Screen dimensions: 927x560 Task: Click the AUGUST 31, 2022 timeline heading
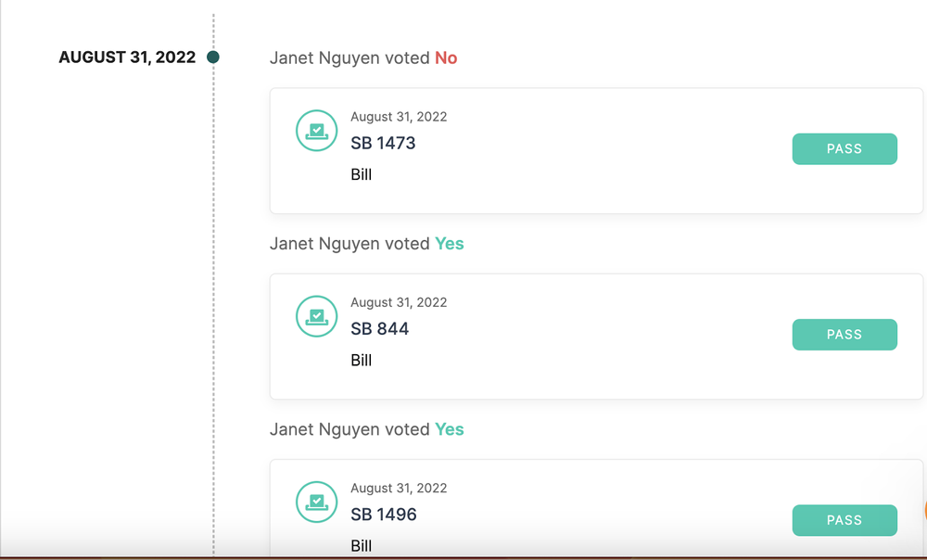[127, 57]
